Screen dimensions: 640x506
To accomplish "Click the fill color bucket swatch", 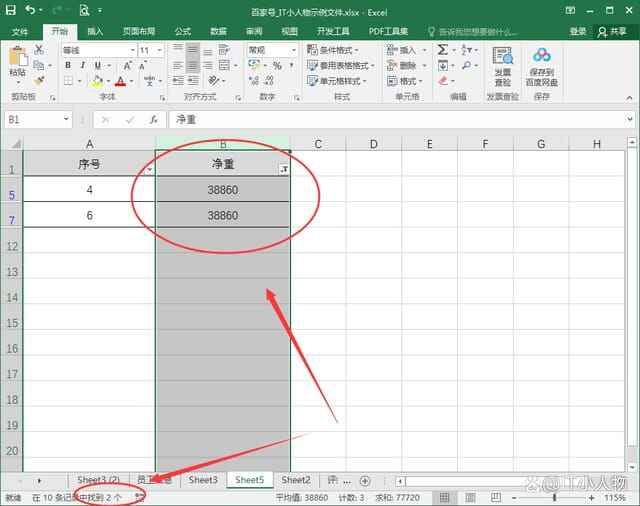I will tap(98, 81).
